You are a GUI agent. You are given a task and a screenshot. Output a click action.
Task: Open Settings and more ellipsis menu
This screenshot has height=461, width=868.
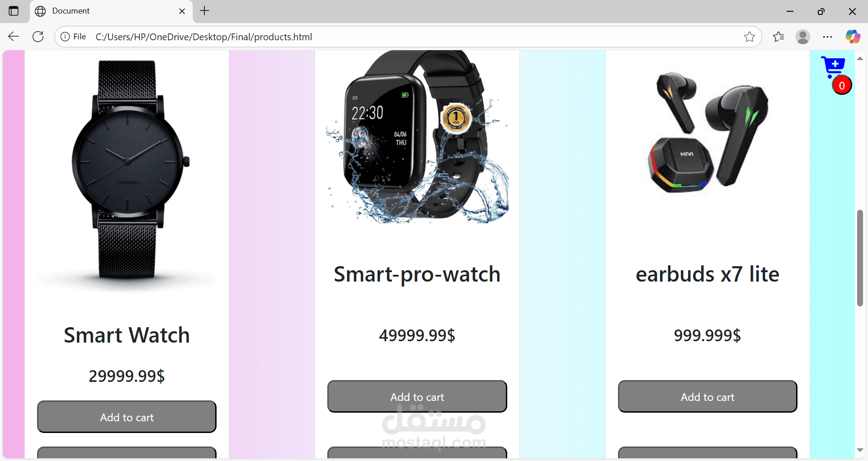(828, 37)
